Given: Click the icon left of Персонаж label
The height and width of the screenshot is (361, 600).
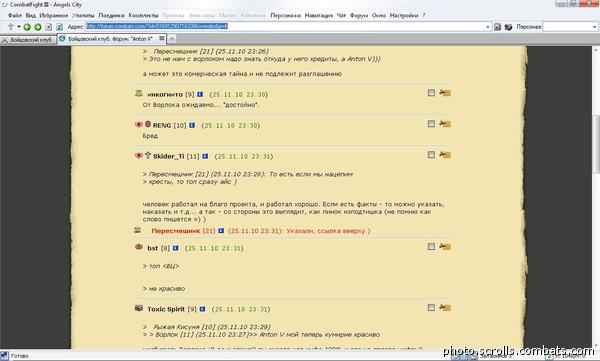Looking at the screenshot, I should (508, 27).
